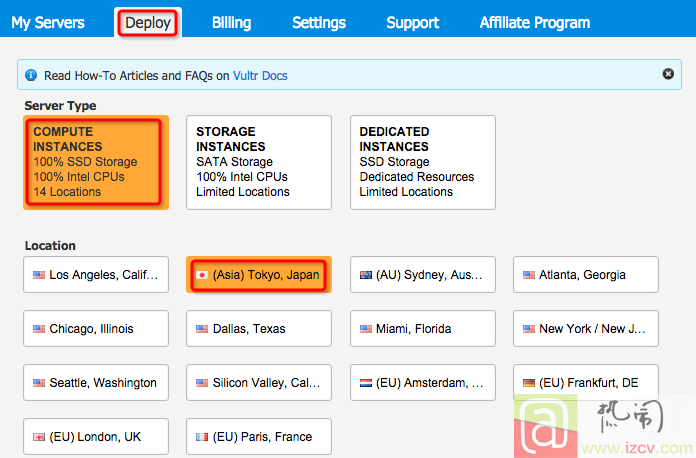Choose Compute Instances server type

[96, 162]
